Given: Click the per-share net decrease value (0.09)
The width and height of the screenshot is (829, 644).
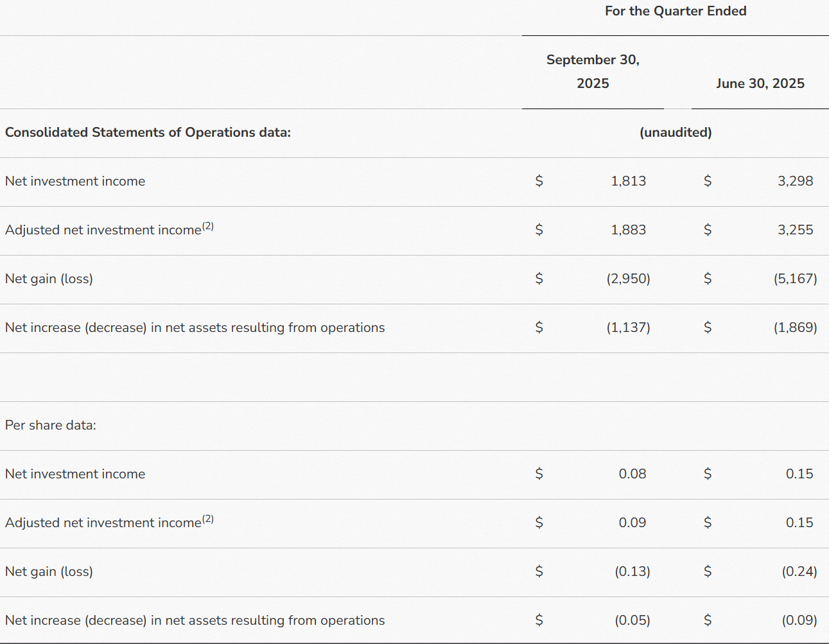Looking at the screenshot, I should pos(799,620).
